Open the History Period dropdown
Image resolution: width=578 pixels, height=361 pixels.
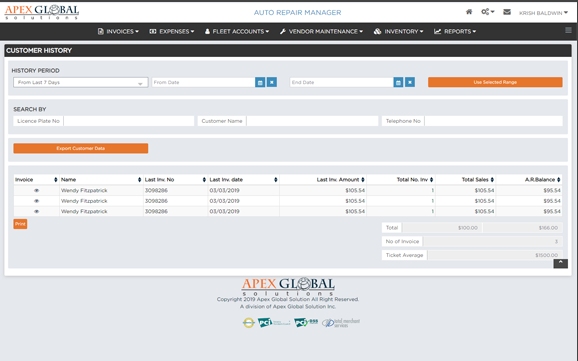coord(81,82)
